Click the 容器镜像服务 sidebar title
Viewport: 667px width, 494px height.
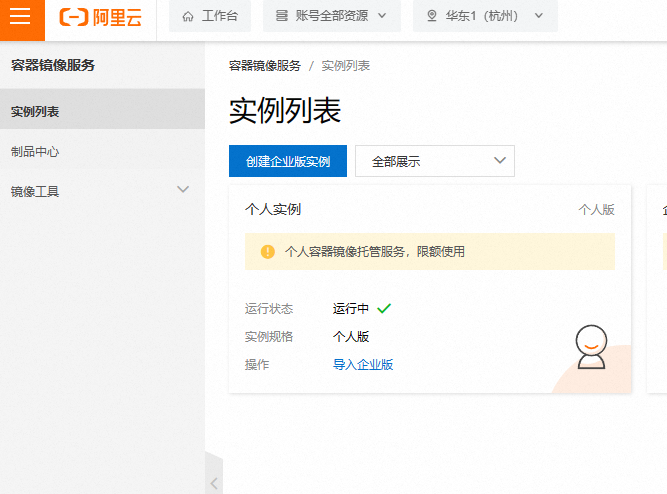(53, 65)
